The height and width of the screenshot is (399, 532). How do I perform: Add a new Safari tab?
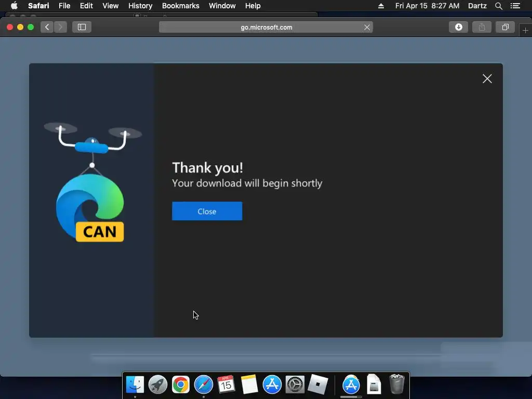click(x=525, y=31)
